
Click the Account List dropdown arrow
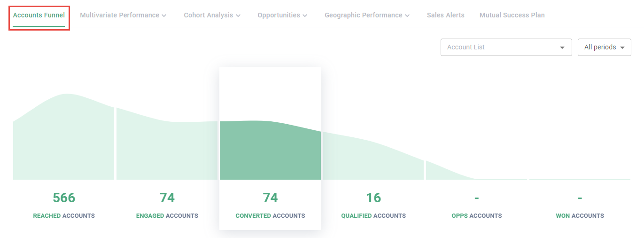click(562, 48)
